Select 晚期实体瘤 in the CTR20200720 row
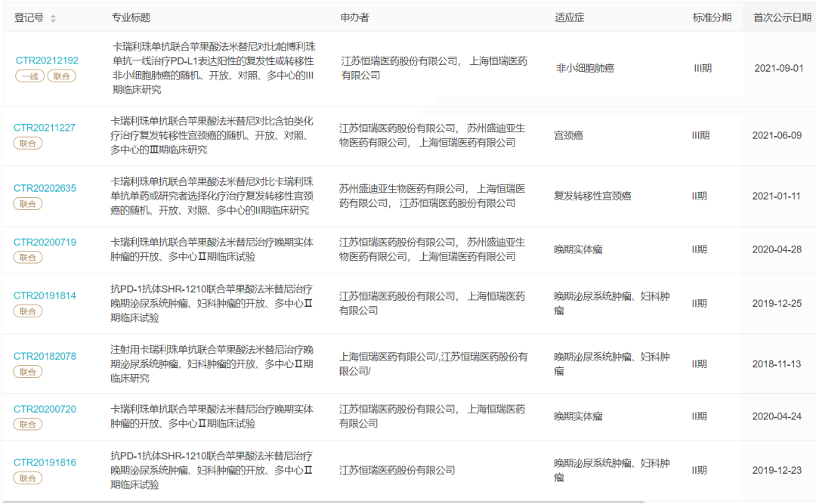Image resolution: width=816 pixels, height=504 pixels. pos(578,416)
